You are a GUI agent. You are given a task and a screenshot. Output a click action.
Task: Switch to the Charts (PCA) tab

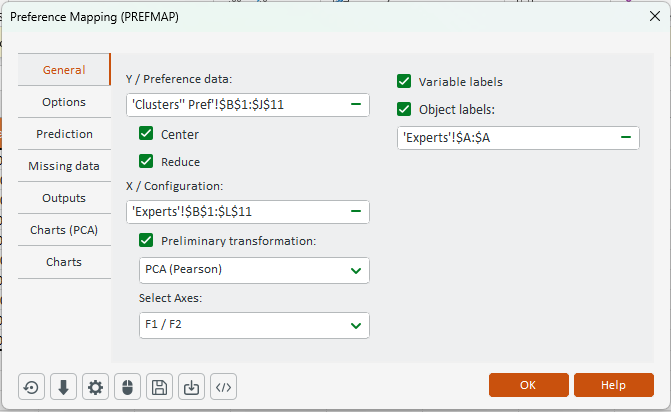[64, 230]
